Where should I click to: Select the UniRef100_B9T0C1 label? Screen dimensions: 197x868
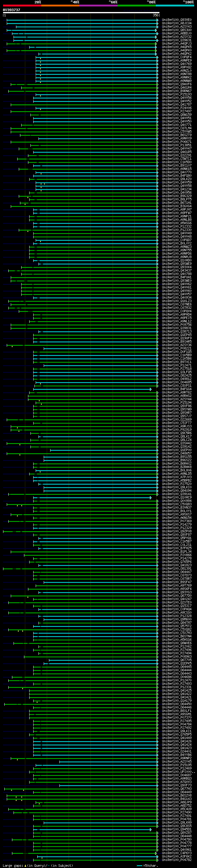tap(177, 362)
